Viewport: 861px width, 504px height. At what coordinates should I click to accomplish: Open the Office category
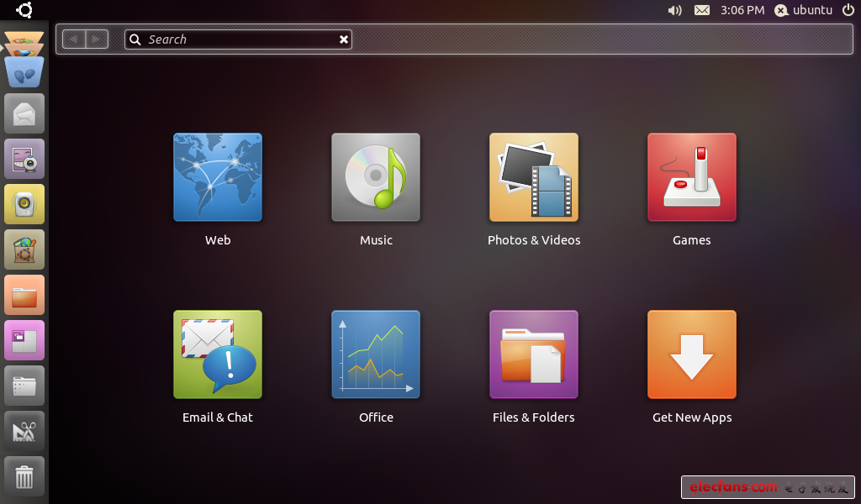(x=376, y=354)
